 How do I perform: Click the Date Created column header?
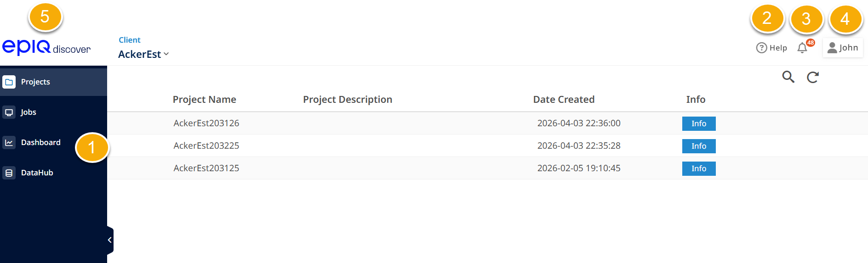coord(564,100)
